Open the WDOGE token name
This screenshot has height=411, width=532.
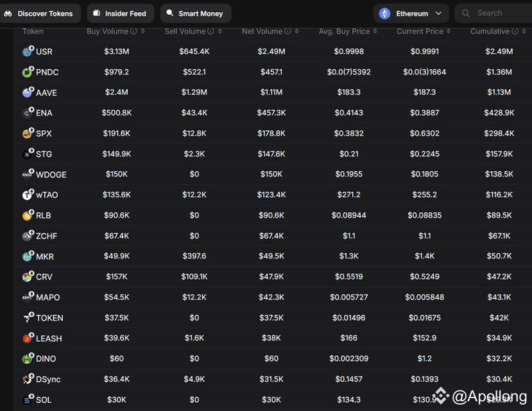51,174
